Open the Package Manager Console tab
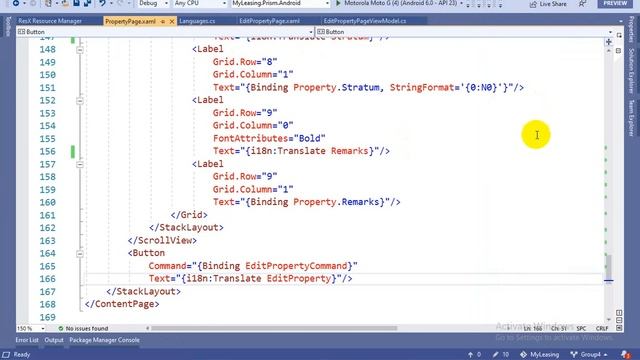 (x=104, y=340)
